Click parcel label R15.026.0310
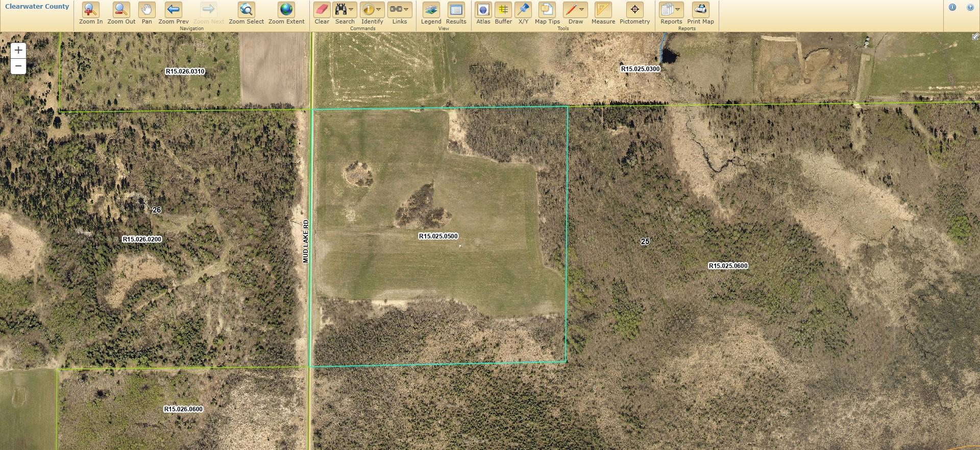The height and width of the screenshot is (450, 980). coord(185,72)
